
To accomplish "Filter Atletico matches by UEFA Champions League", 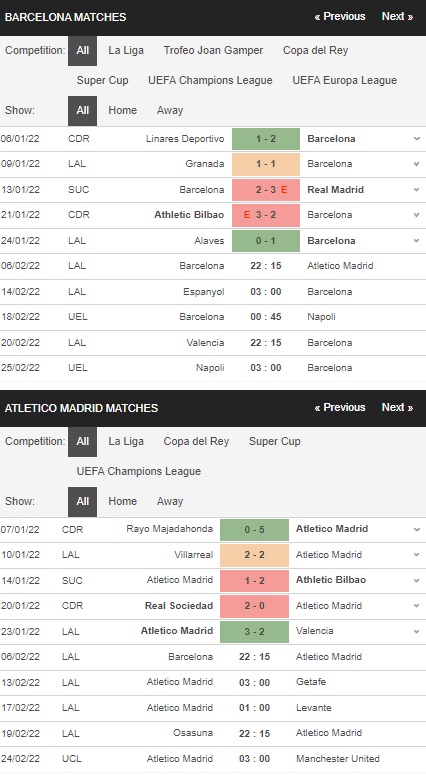I will (x=139, y=471).
